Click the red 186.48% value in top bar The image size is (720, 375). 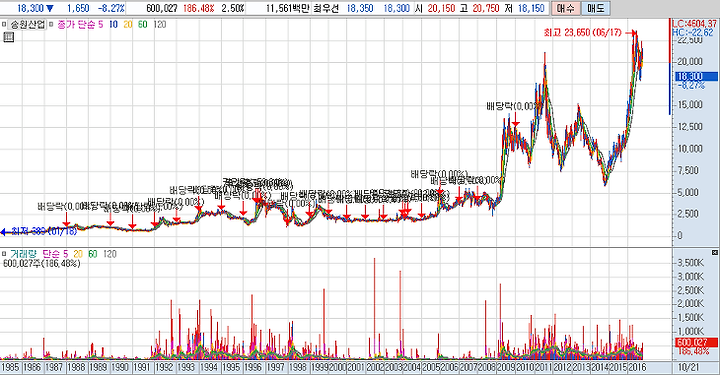[198, 8]
